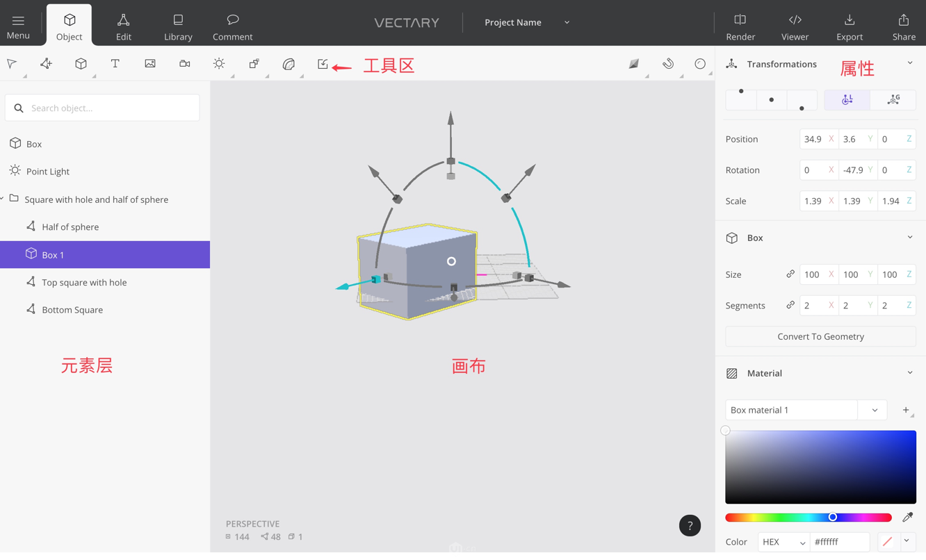The height and width of the screenshot is (560, 926).
Task: Click the import file icon
Action: pos(323,64)
